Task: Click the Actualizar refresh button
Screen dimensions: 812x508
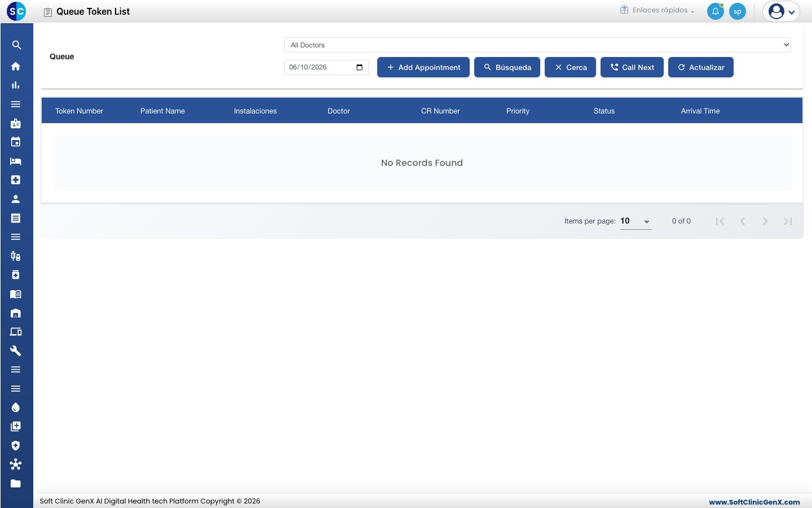Action: (701, 67)
